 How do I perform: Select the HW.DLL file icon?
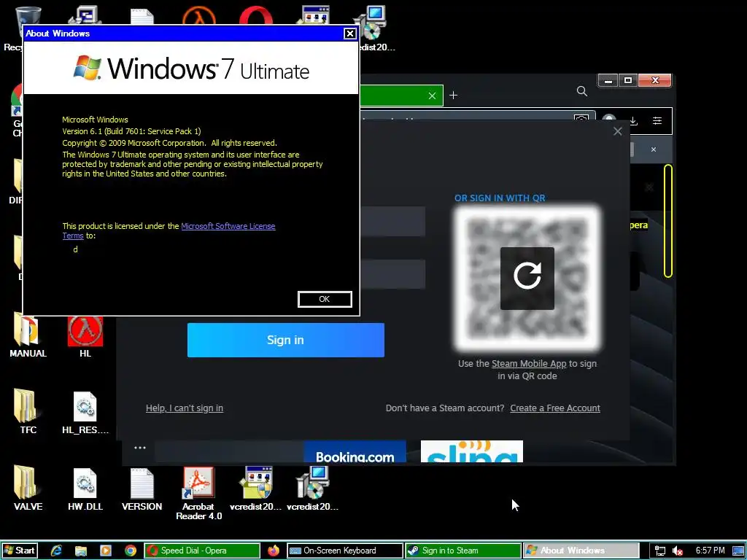tap(85, 489)
